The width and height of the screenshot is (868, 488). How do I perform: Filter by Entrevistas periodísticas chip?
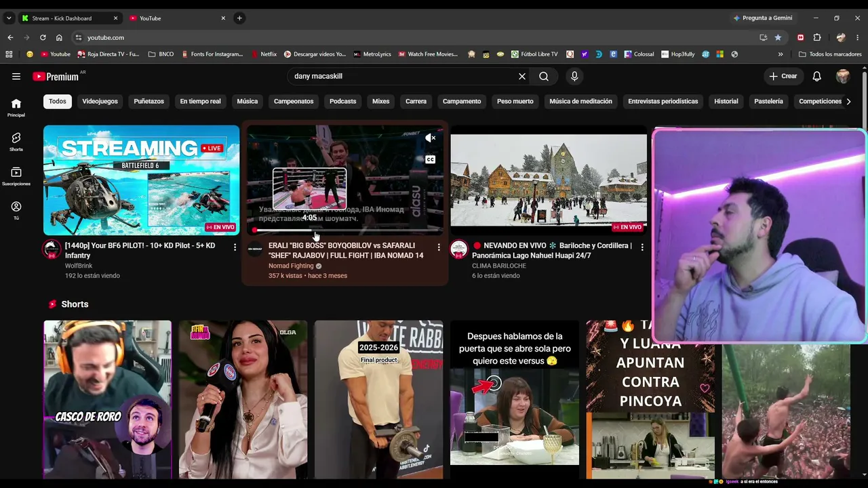click(663, 102)
